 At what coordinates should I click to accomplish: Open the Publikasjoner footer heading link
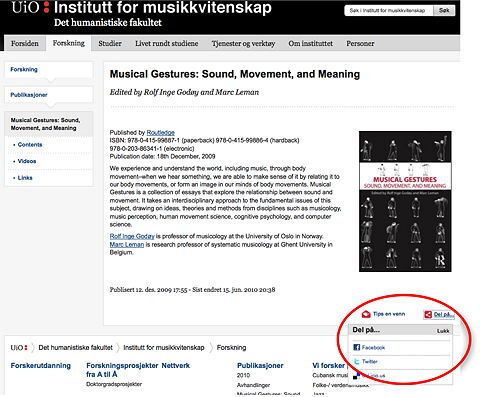click(260, 366)
